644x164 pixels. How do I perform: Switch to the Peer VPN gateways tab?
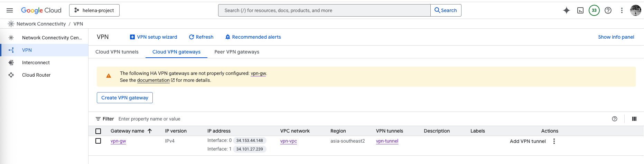coord(237,52)
